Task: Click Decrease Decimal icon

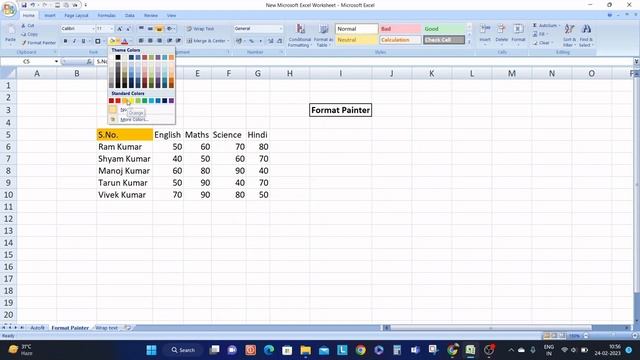Action: pyautogui.click(x=280, y=41)
